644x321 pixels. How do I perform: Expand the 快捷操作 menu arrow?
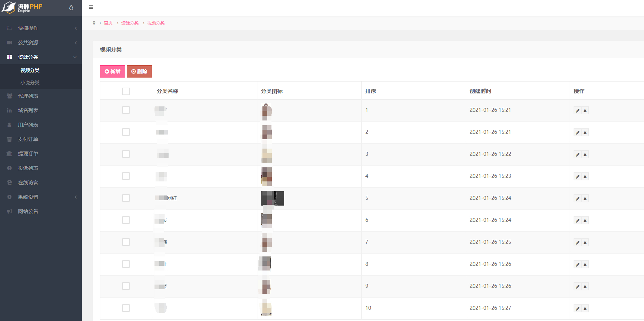pyautogui.click(x=75, y=28)
